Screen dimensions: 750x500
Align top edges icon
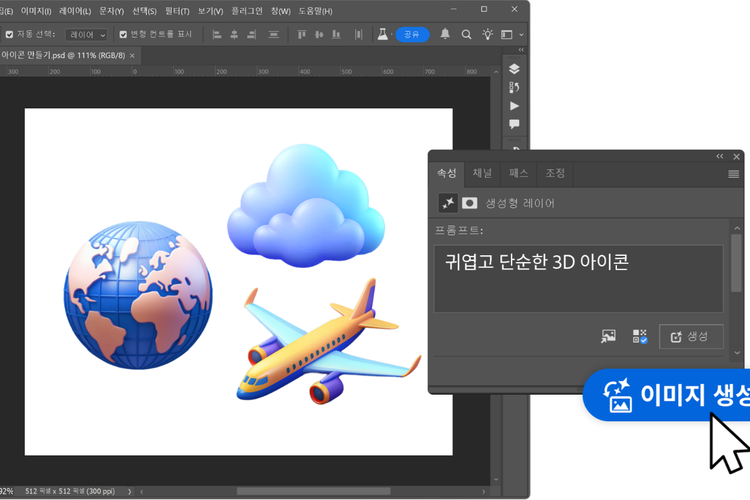tap(301, 34)
